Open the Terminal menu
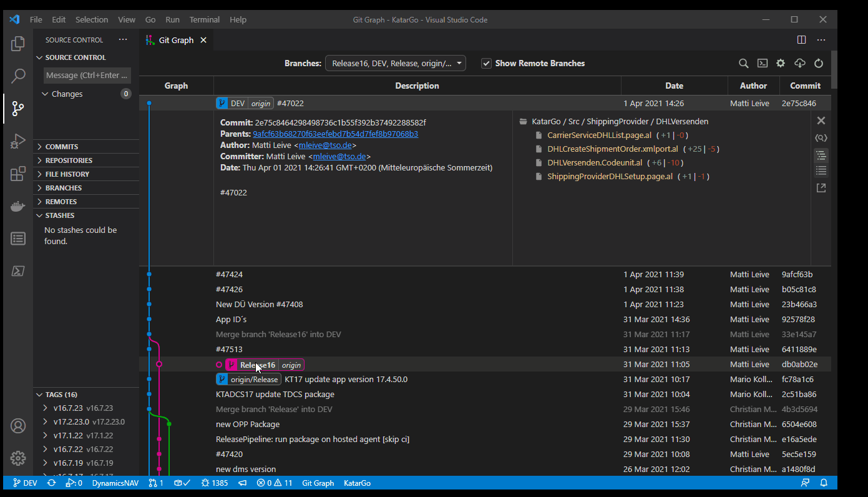This screenshot has height=497, width=868. coord(205,19)
